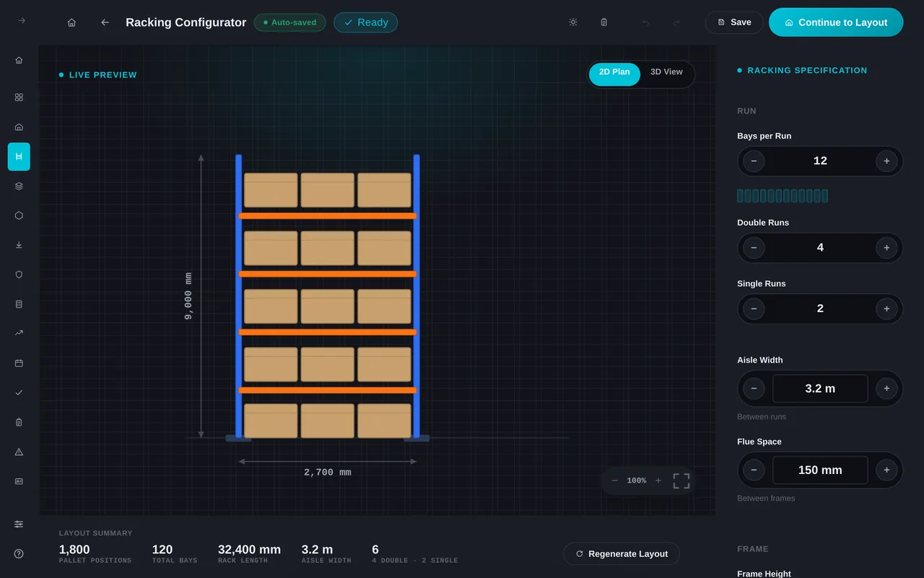The height and width of the screenshot is (578, 924).
Task: Save the racking configuration
Action: coord(734,22)
